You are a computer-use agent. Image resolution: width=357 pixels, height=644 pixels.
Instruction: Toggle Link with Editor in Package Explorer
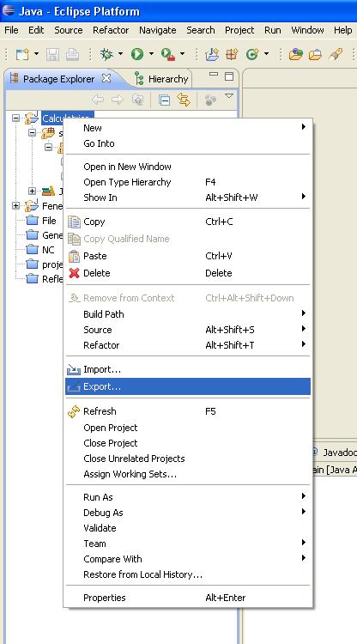point(184,100)
